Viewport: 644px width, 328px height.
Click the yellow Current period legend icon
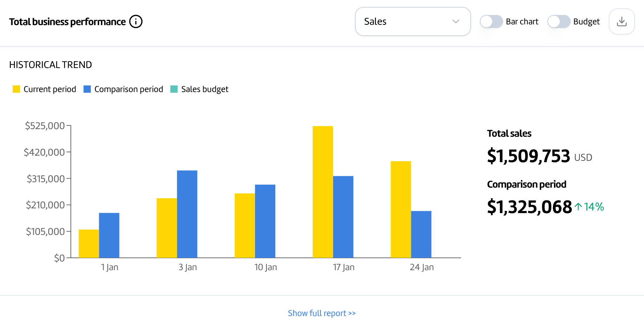pyautogui.click(x=16, y=89)
